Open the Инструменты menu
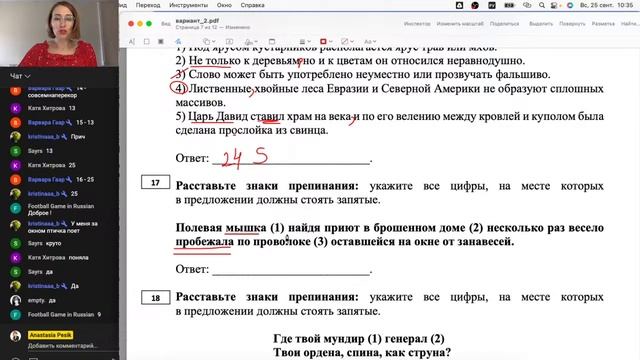The image size is (640, 360). (x=188, y=5)
